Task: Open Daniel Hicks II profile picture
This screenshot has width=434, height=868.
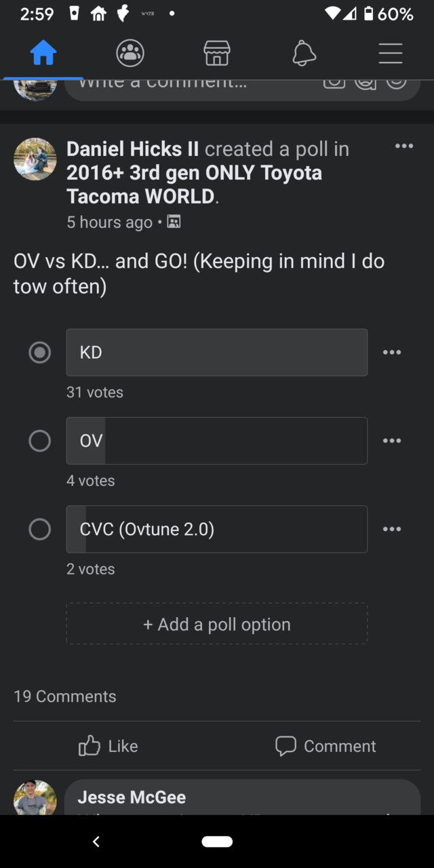Action: 35,159
